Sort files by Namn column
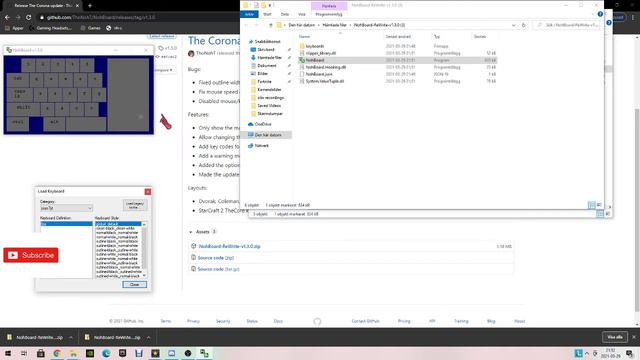This screenshot has width=640, height=360. [304, 37]
